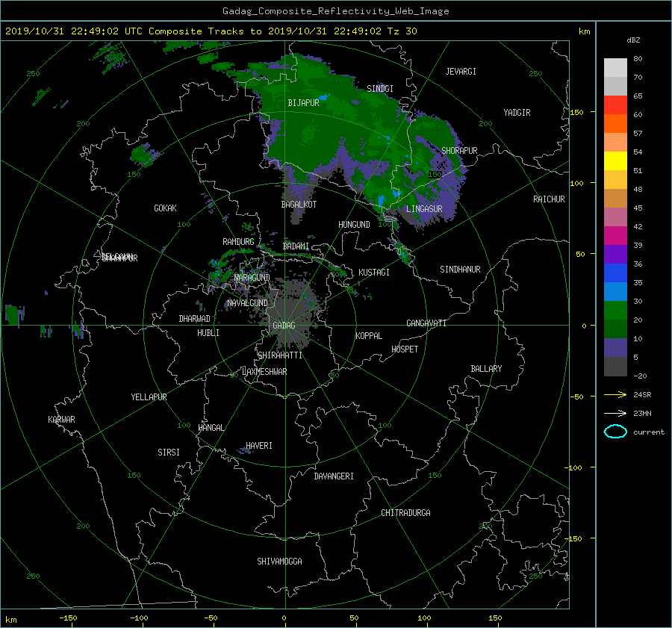
Task: Click the Gadag_Composite_Reflectivity_Web_Image title
Action: 335,11
